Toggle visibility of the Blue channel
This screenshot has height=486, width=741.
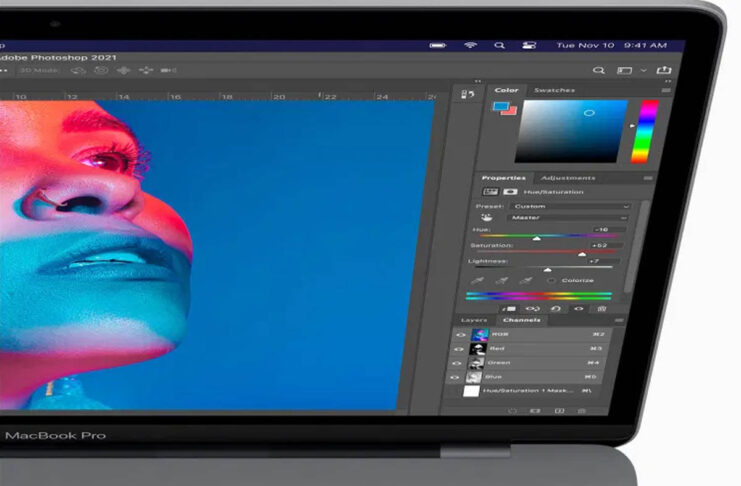(x=455, y=377)
